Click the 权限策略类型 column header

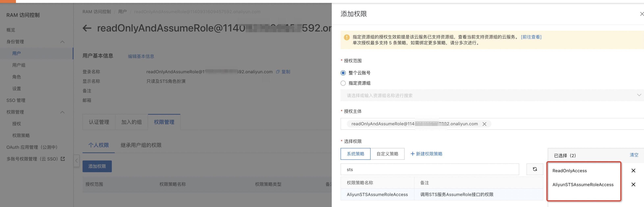point(268,184)
